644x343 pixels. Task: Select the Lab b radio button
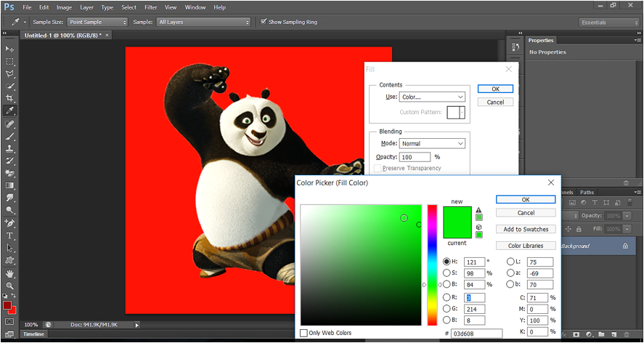point(510,284)
